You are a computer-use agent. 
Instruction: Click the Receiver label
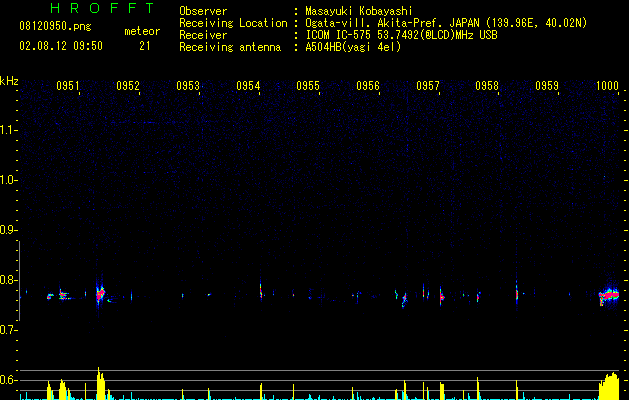203,35
